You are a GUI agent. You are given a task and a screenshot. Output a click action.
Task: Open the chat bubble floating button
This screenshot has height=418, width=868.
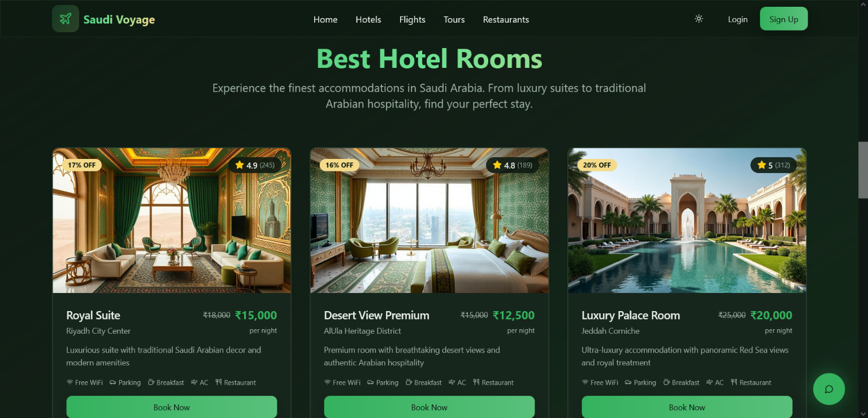click(x=829, y=389)
